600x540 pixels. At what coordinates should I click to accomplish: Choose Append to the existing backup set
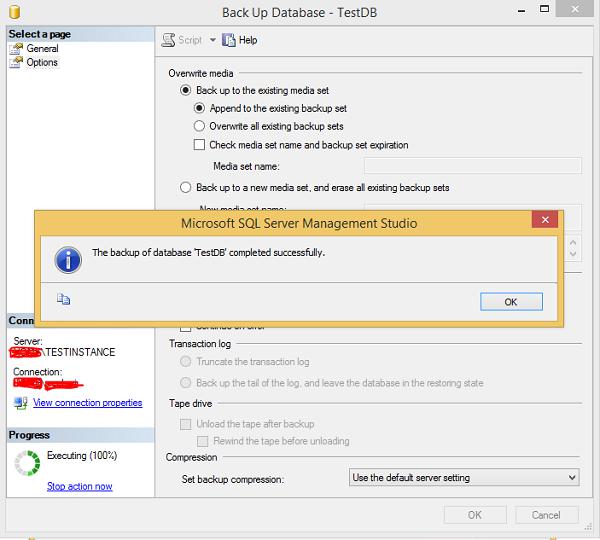click(199, 108)
